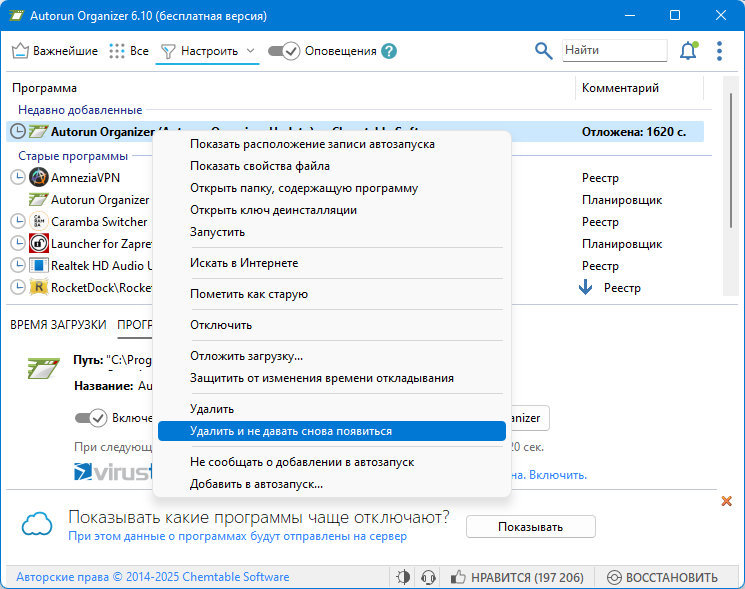
Task: Choose Не сообщать о добавлении в автозапуск
Action: click(x=332, y=462)
